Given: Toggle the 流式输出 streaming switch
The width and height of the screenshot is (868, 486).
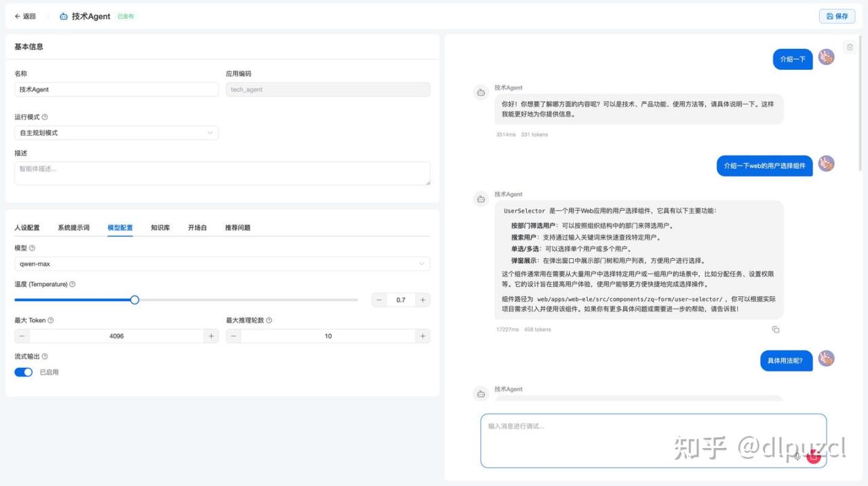Looking at the screenshot, I should tap(24, 372).
